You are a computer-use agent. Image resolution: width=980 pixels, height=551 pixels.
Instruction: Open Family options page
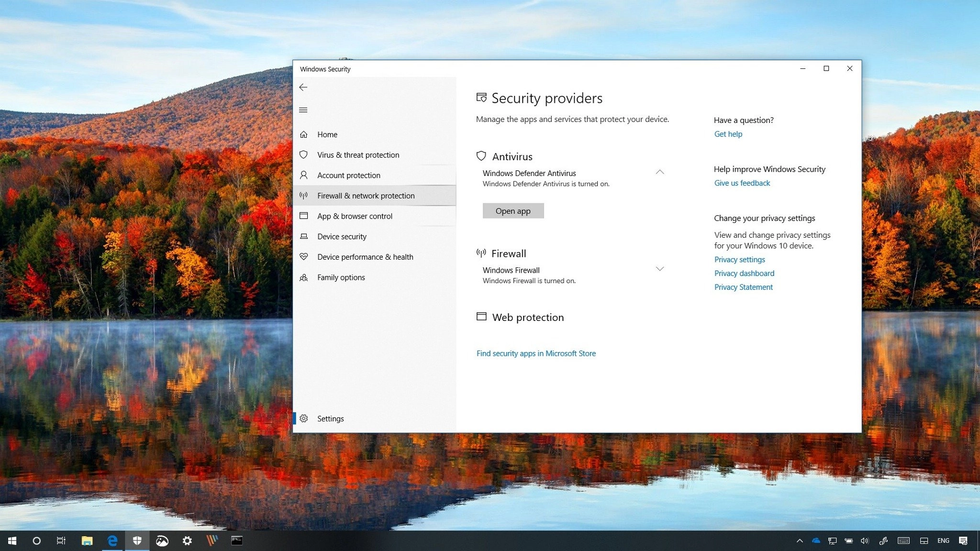[341, 277]
